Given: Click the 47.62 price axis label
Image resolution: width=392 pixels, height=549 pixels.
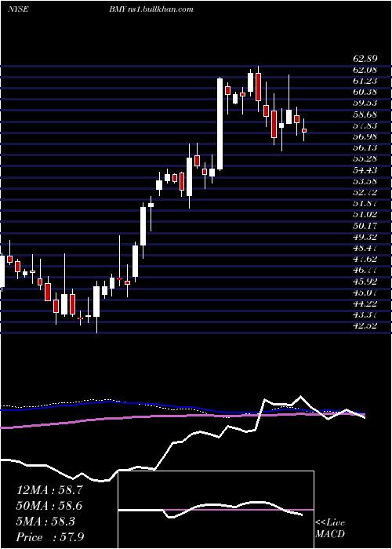Looking at the screenshot, I should coord(365,259).
